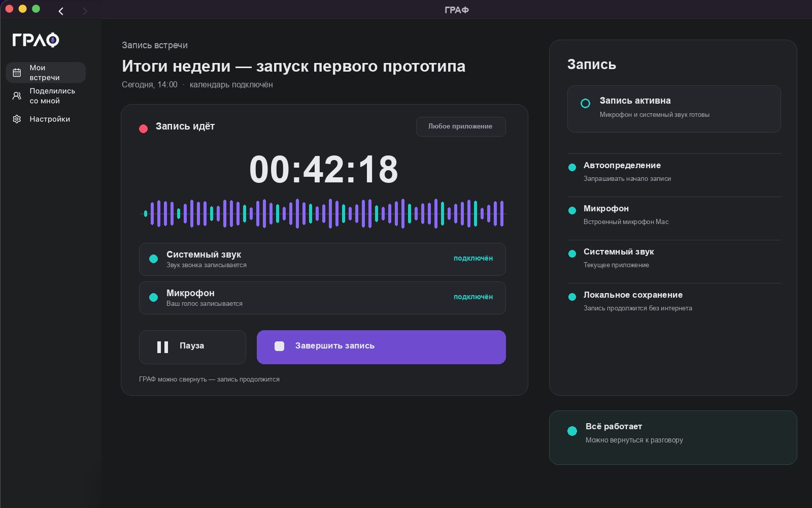
Task: Click подключён status for Микрофон
Action: (x=473, y=297)
